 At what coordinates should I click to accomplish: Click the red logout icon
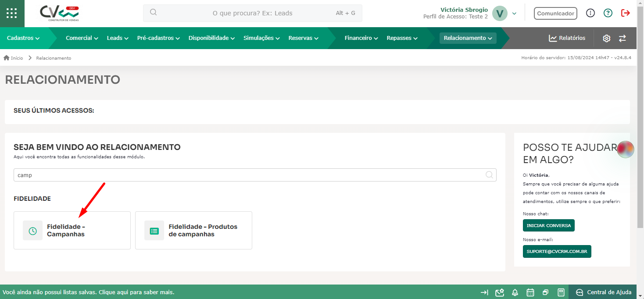pyautogui.click(x=626, y=13)
